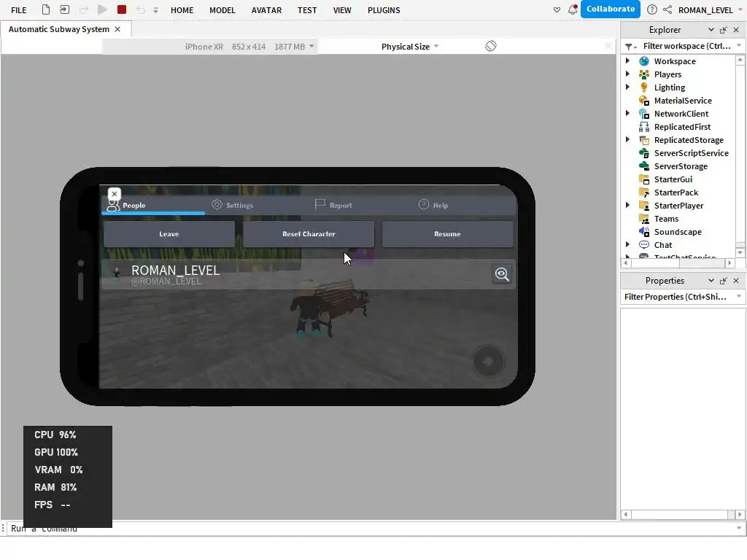Open the ROMAN_LEVEL account dropdown

(710, 10)
